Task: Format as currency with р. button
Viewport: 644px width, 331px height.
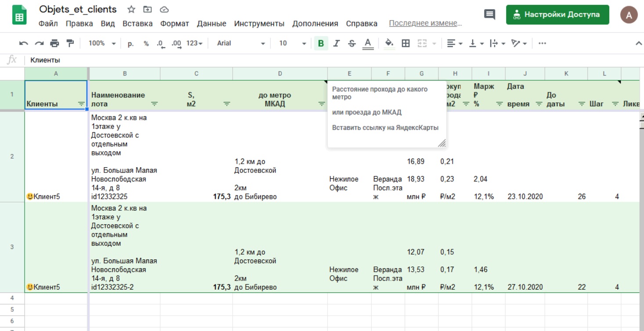Action: click(131, 43)
